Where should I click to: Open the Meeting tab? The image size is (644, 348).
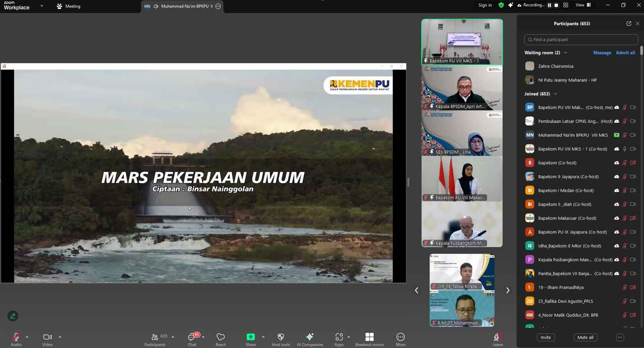point(69,6)
